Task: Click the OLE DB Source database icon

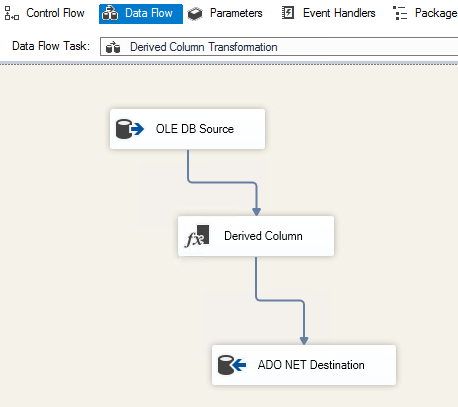Action: click(x=130, y=129)
